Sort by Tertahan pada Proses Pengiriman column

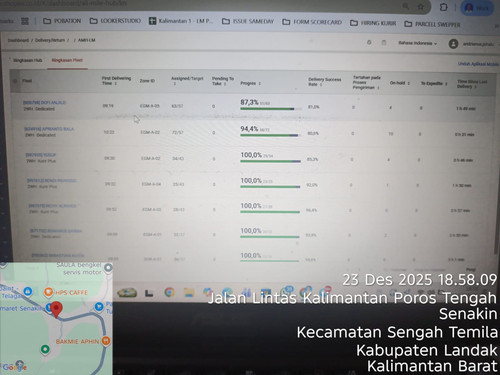click(x=366, y=82)
